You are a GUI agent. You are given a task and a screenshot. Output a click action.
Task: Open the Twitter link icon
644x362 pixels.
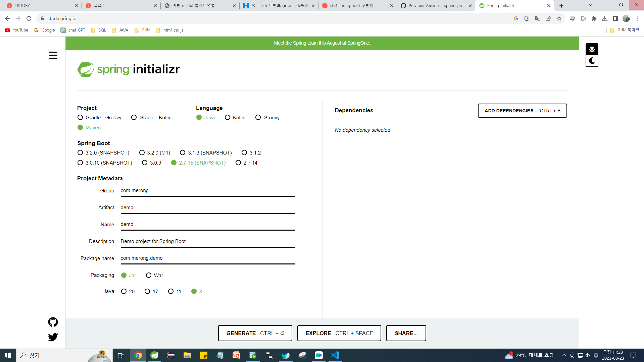tap(53, 337)
